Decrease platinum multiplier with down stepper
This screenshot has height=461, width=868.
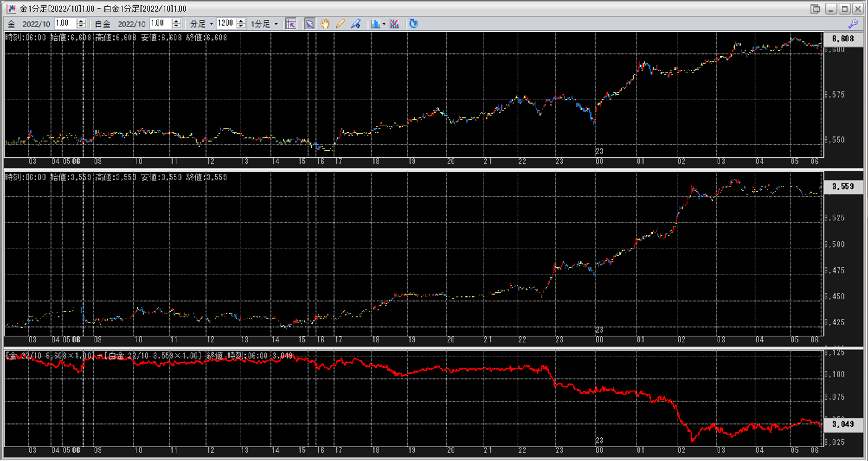176,26
